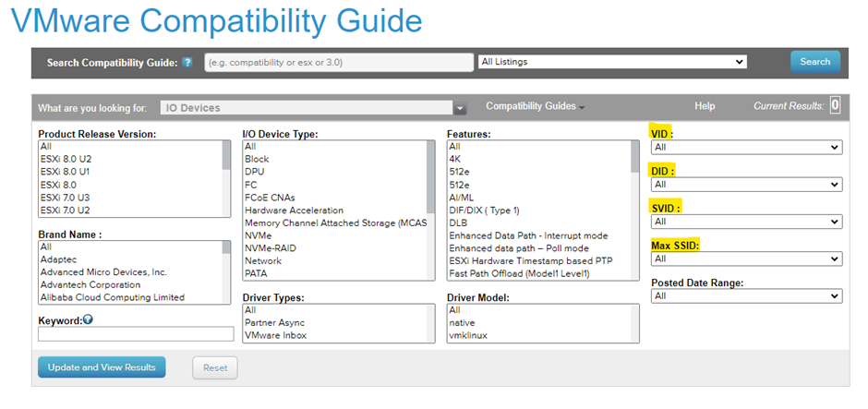Open the Compatibility Guides menu

(535, 106)
